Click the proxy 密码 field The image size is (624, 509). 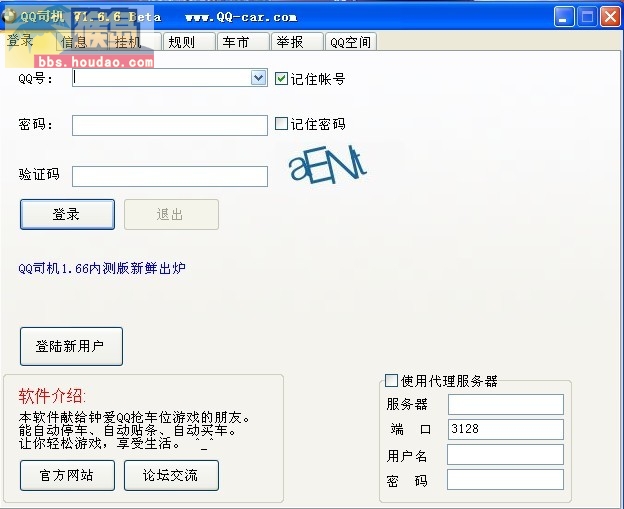coord(505,480)
